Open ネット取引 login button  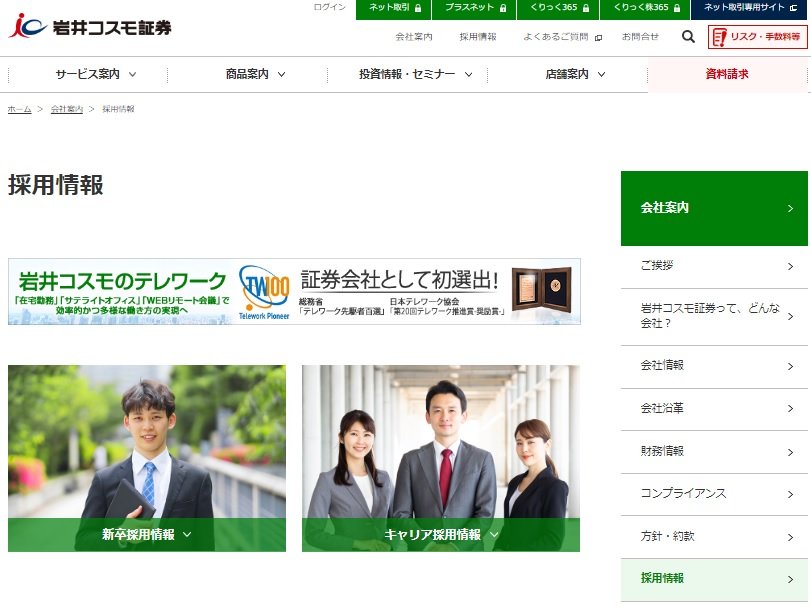pyautogui.click(x=394, y=9)
